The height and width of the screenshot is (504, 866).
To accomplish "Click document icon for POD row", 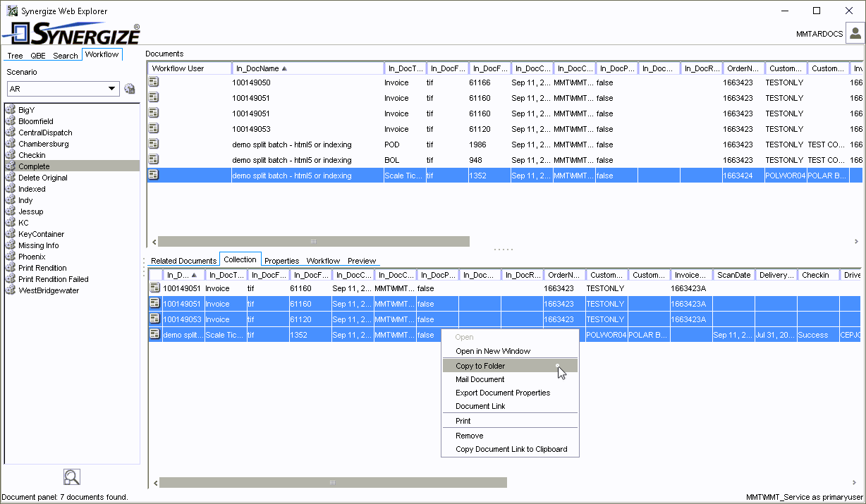I will tap(154, 144).
